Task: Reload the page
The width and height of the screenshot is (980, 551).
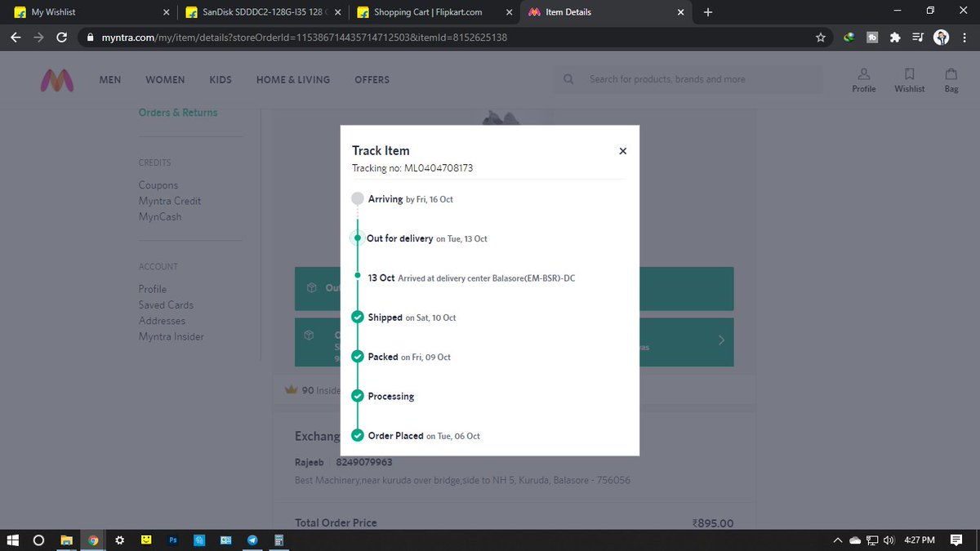Action: tap(62, 38)
